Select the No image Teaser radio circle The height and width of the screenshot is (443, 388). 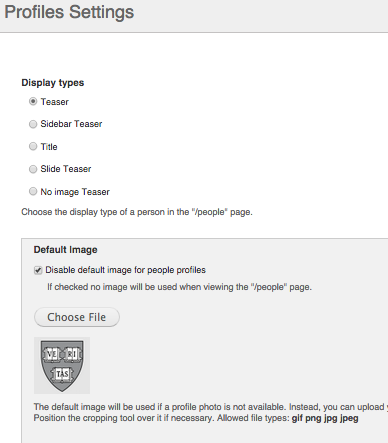[x=33, y=191]
